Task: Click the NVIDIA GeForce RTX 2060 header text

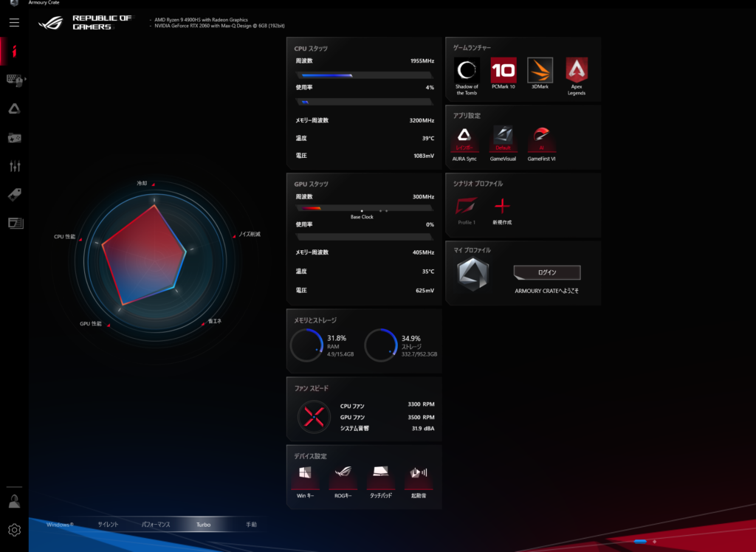Action: tap(219, 26)
